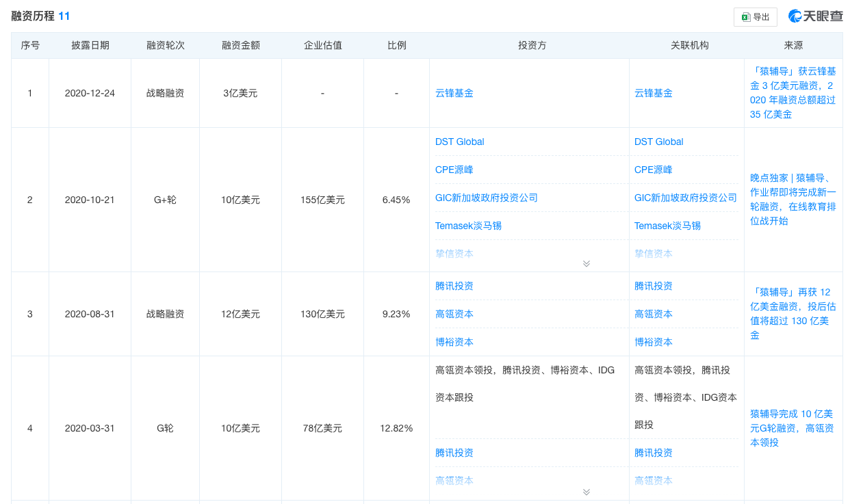The width and height of the screenshot is (850, 504).
Task: Open GIC新加坡政府投资公司 in 关联机构 column
Action: click(x=686, y=198)
